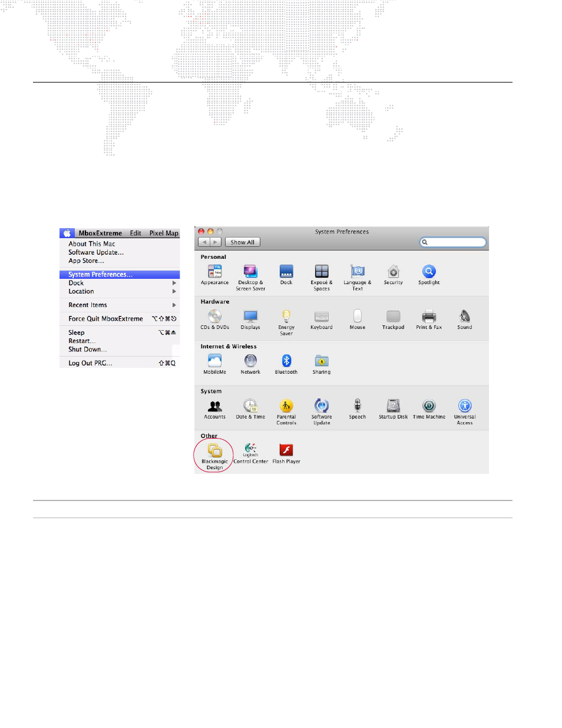Viewport: 562px width, 728px height.
Task: Open CDs & DVDs preferences
Action: tap(214, 319)
